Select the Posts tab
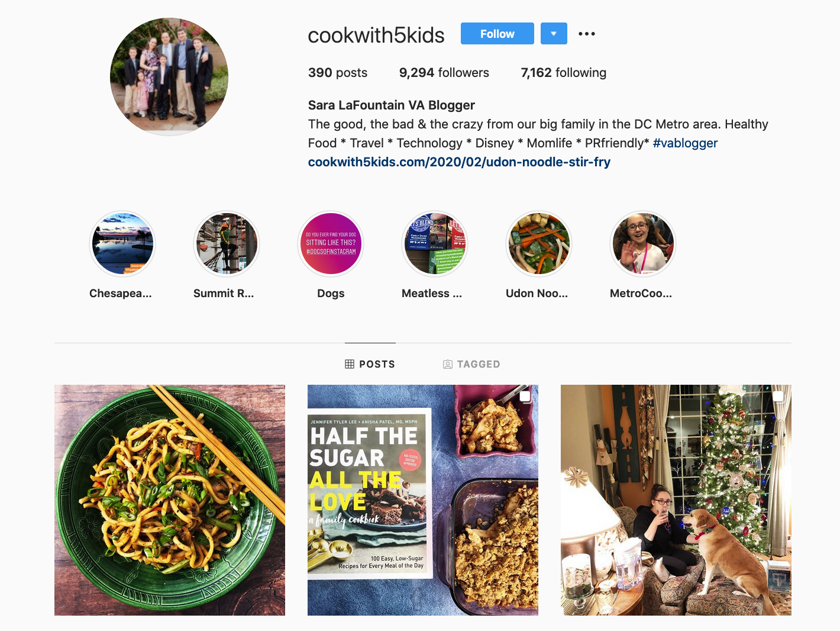Viewport: 840px width, 631px height. (x=370, y=364)
